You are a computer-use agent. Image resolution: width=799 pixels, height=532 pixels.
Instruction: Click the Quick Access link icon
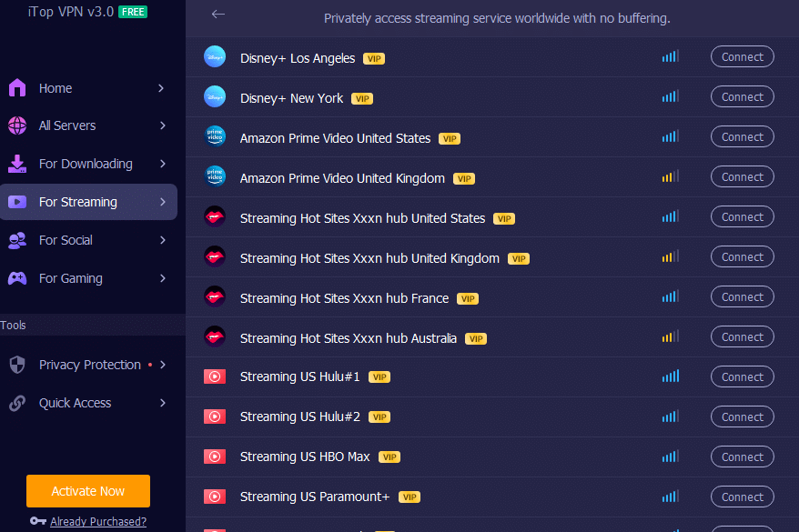(x=16, y=403)
